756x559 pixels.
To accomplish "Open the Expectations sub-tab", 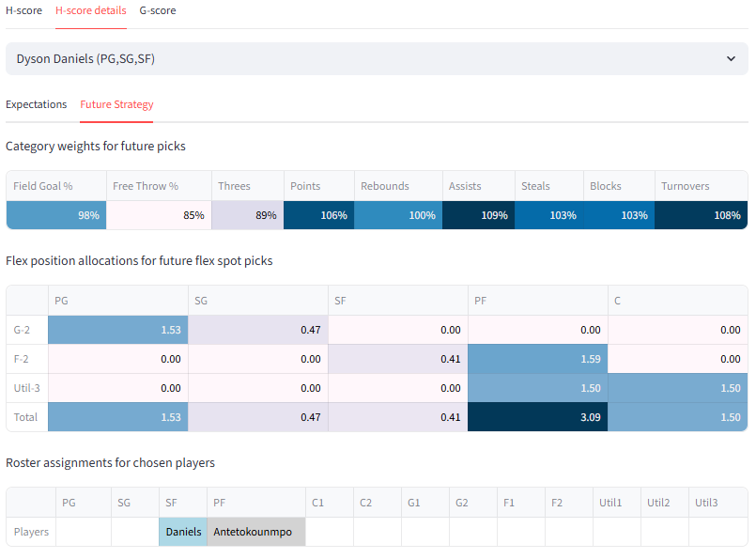I will [36, 104].
